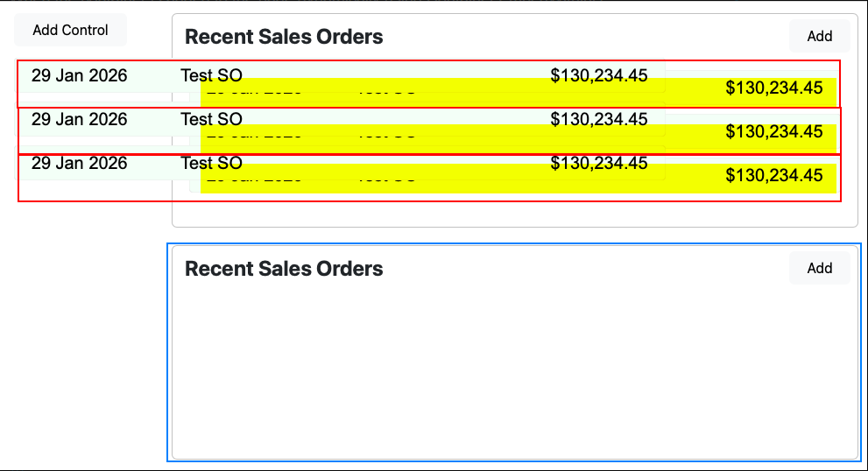The height and width of the screenshot is (471, 868).
Task: Click the yellow-highlighted $130,234.45 in the first row
Action: (774, 88)
